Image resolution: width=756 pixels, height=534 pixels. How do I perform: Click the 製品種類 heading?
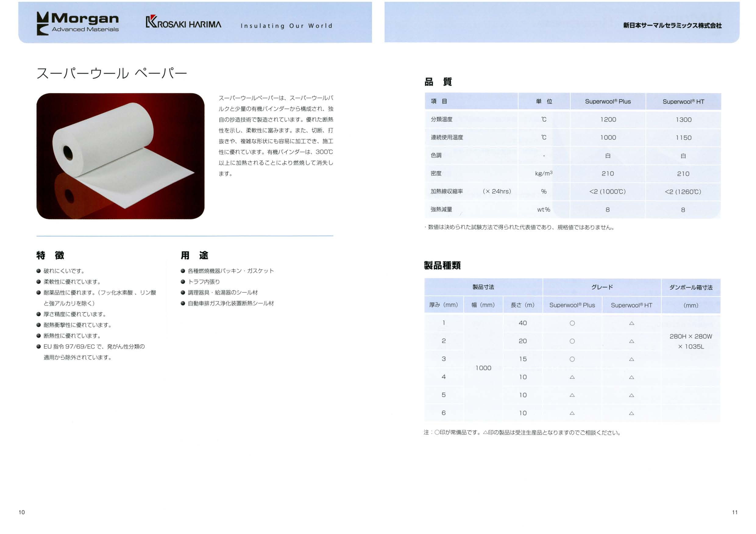[442, 265]
